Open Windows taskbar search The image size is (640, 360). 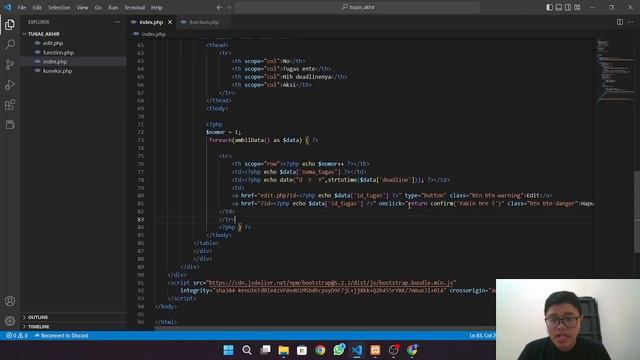(247, 350)
